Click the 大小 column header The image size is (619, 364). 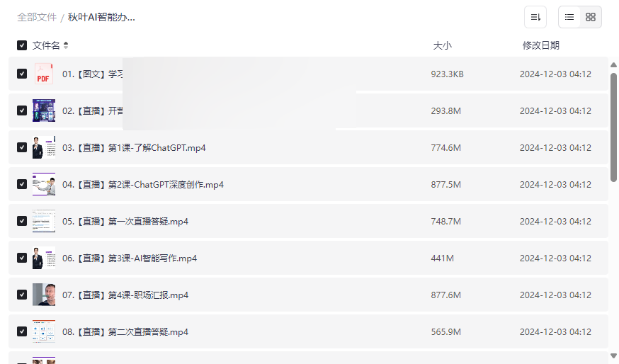[442, 45]
